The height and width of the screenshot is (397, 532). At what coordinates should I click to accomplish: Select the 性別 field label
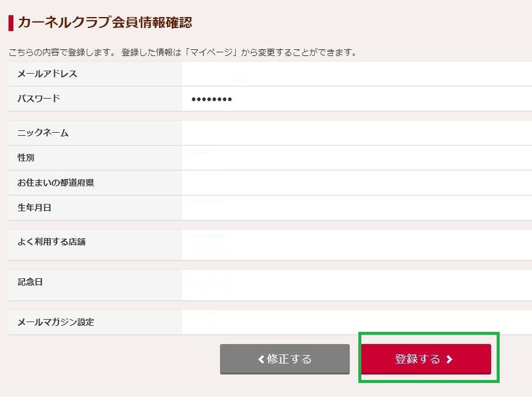pyautogui.click(x=27, y=157)
